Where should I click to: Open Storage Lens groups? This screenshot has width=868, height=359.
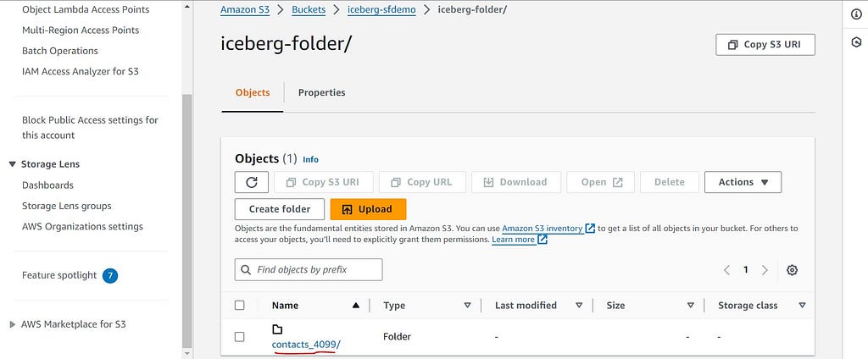click(x=66, y=206)
